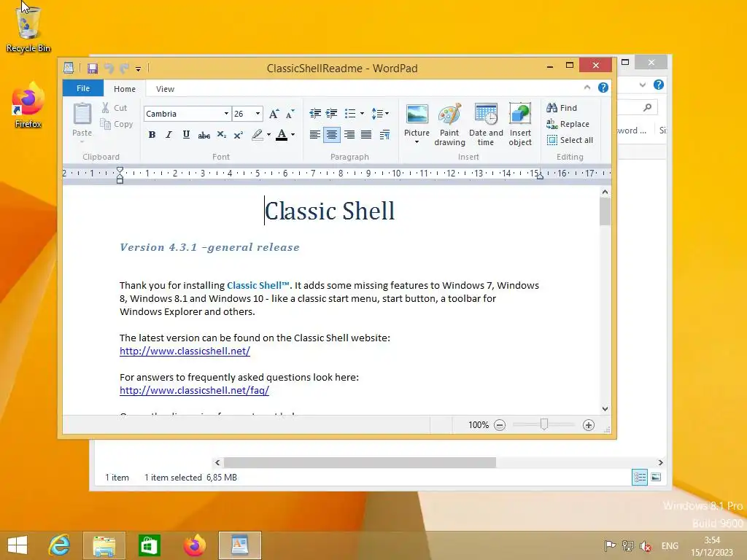Image resolution: width=747 pixels, height=560 pixels.
Task: Switch Explorer window to details view icon
Action: 639,477
